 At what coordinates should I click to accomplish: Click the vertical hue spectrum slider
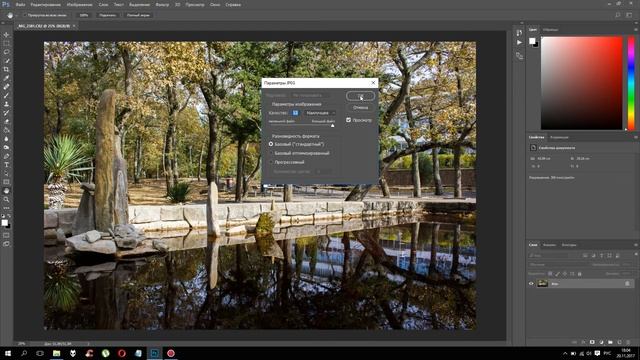(x=631, y=83)
